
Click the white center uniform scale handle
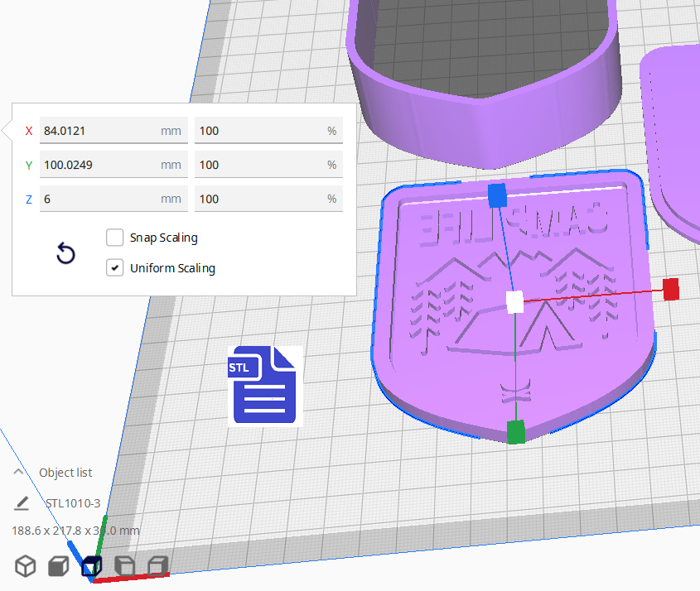coord(514,302)
